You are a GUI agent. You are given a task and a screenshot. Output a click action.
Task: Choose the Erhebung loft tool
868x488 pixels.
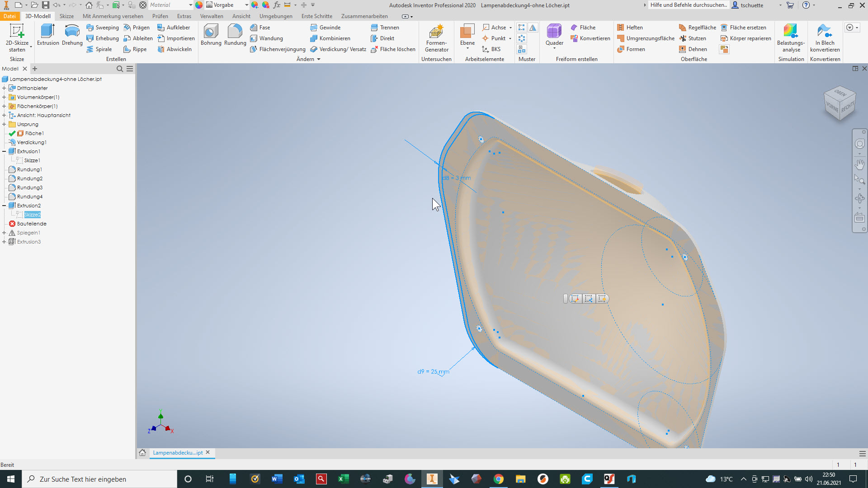click(103, 38)
